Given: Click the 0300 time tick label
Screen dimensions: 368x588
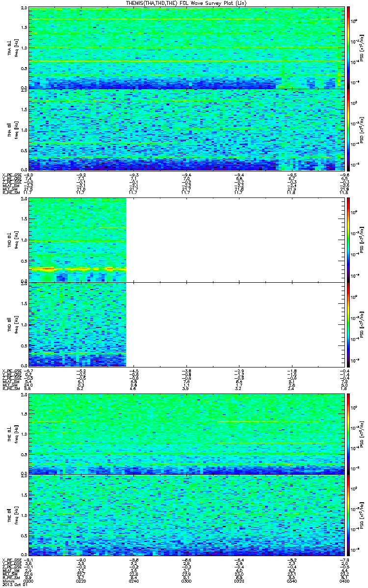Looking at the screenshot, I should tap(186, 581).
